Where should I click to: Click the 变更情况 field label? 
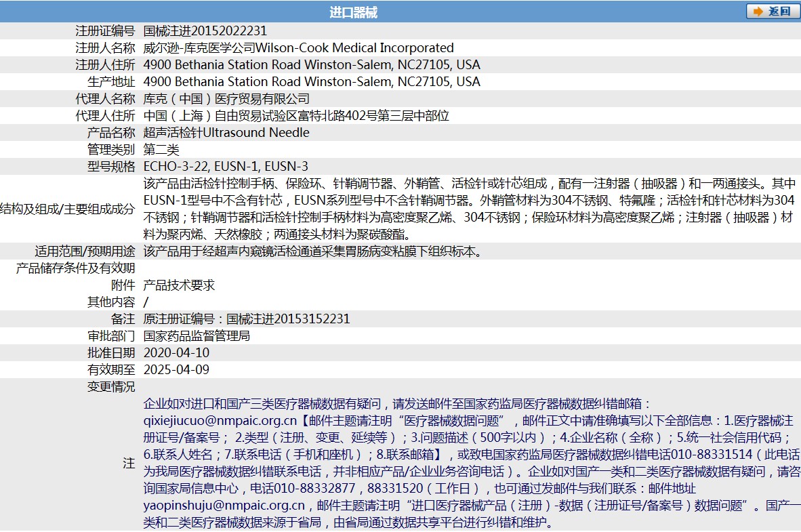point(111,387)
